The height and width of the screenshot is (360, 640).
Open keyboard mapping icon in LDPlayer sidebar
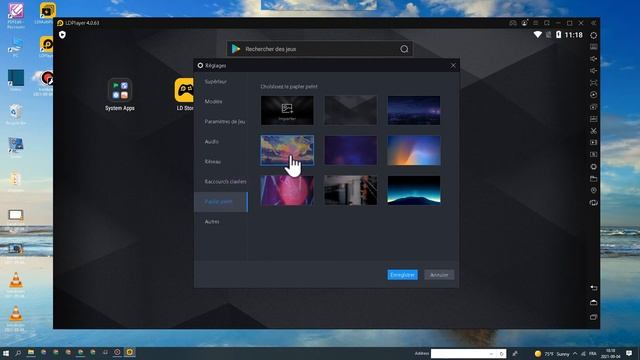coord(593,47)
